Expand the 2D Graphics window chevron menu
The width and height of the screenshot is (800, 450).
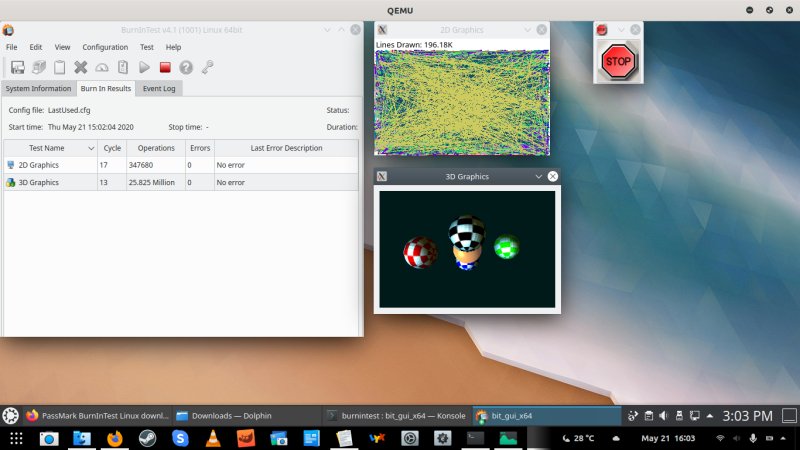tap(528, 30)
